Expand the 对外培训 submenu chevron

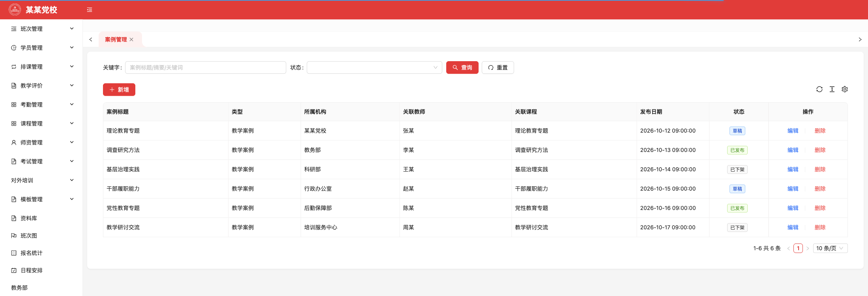click(x=72, y=180)
